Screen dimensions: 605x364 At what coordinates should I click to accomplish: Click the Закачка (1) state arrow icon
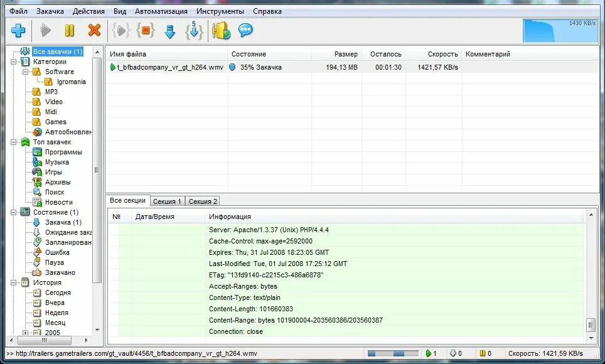pos(36,222)
